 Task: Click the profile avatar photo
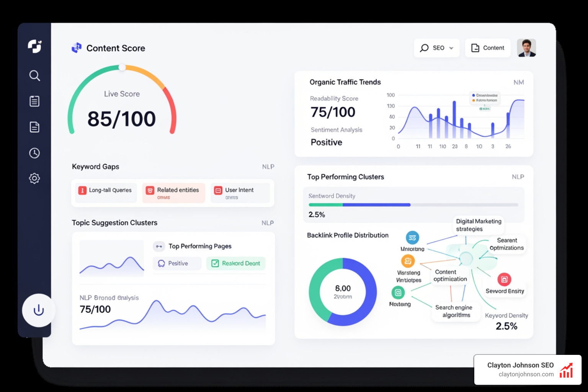coord(527,47)
